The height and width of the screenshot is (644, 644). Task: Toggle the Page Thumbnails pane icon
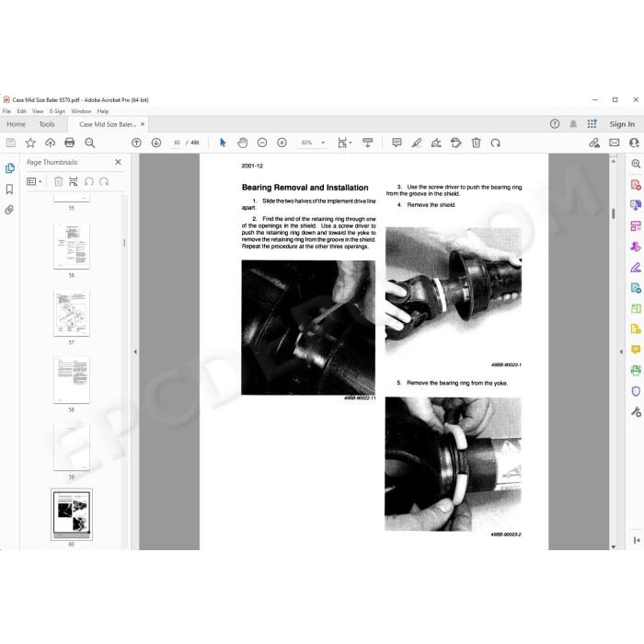[x=9, y=168]
